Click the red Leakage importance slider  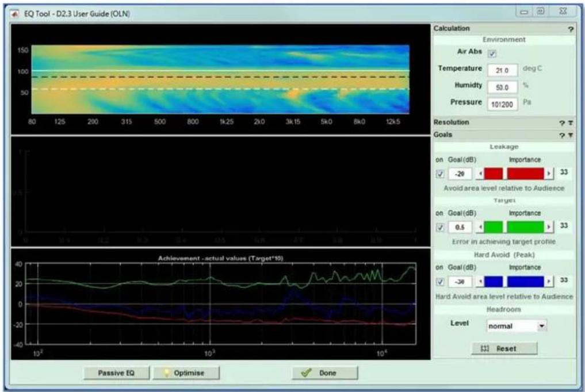tap(514, 174)
